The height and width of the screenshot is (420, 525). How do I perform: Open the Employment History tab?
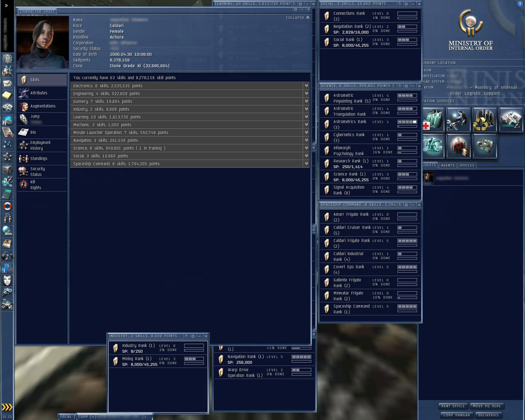pos(42,145)
